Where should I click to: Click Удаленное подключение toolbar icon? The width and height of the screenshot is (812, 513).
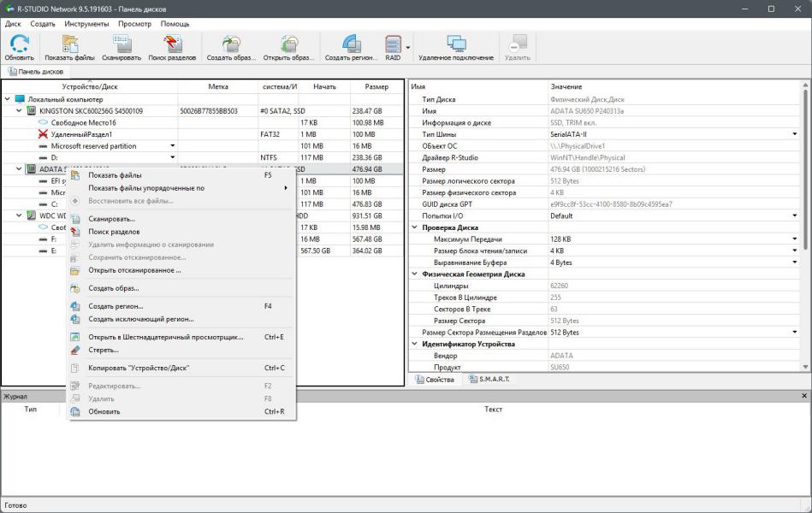click(x=456, y=46)
